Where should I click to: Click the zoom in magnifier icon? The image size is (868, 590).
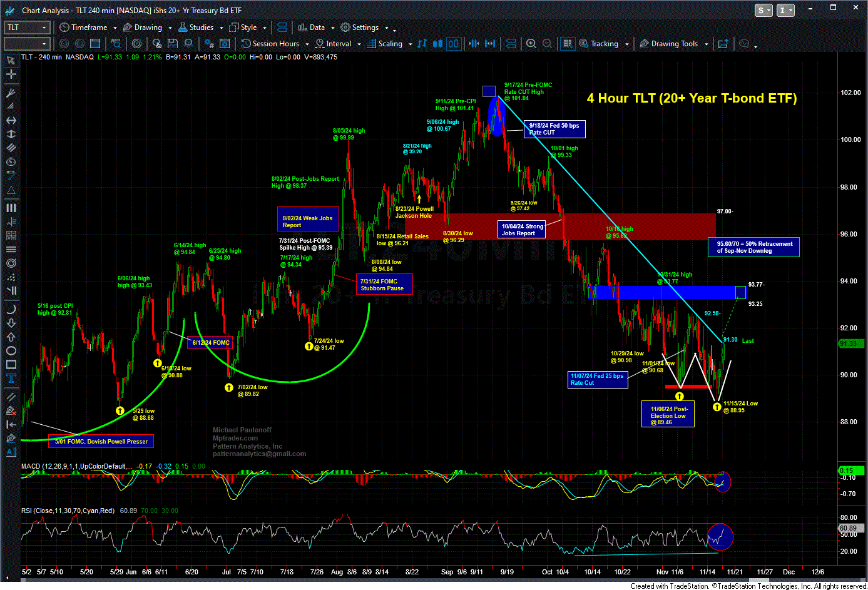(x=531, y=44)
